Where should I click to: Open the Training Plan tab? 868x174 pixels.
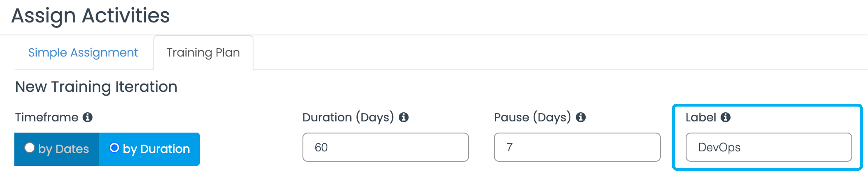(203, 53)
